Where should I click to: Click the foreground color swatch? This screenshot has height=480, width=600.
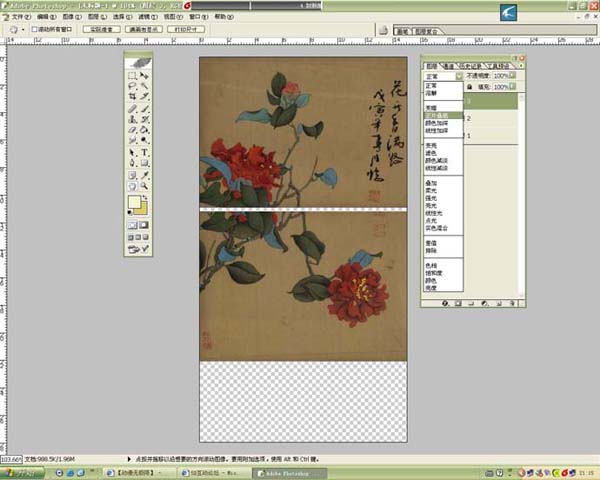point(134,202)
